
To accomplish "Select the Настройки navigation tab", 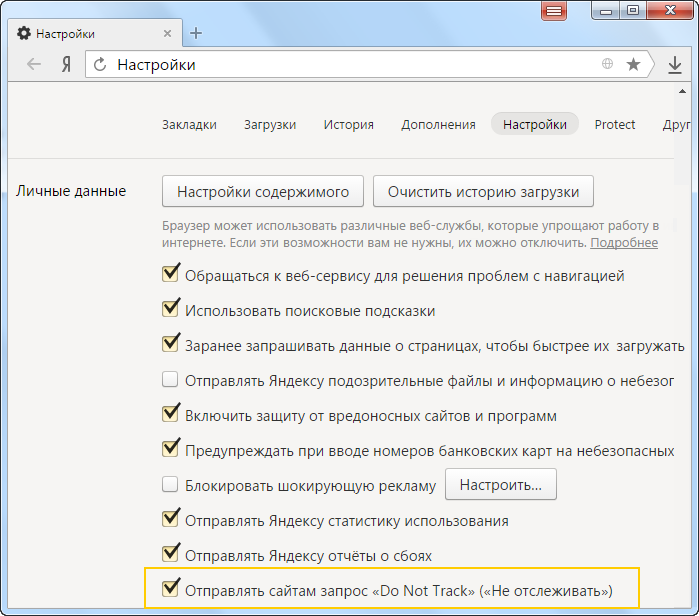I will tap(535, 124).
